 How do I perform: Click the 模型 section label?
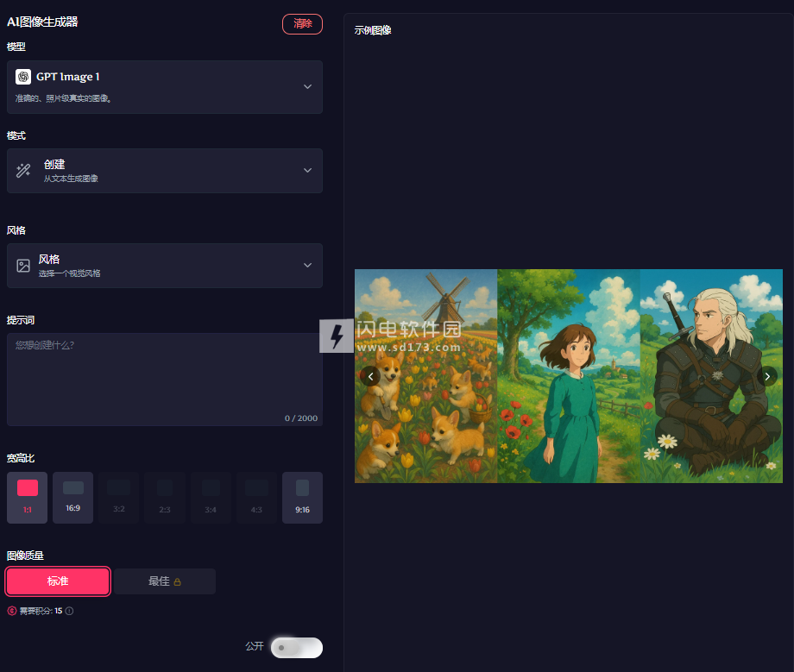(x=16, y=47)
